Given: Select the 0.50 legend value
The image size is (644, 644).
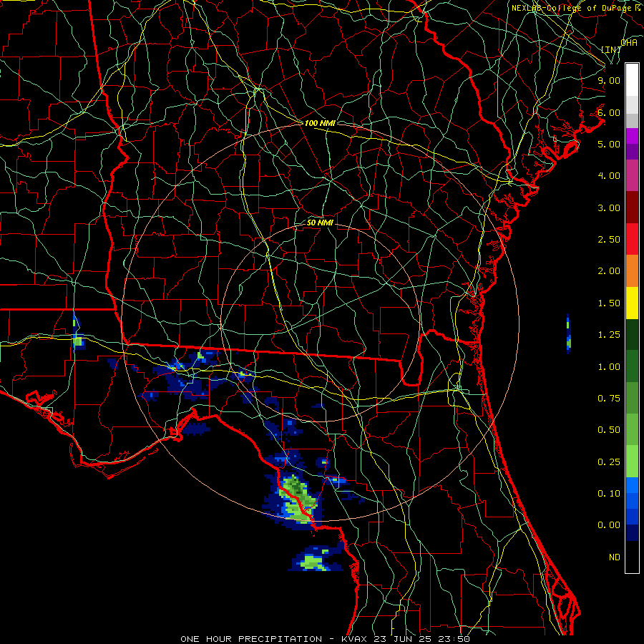Looking at the screenshot, I should (609, 430).
